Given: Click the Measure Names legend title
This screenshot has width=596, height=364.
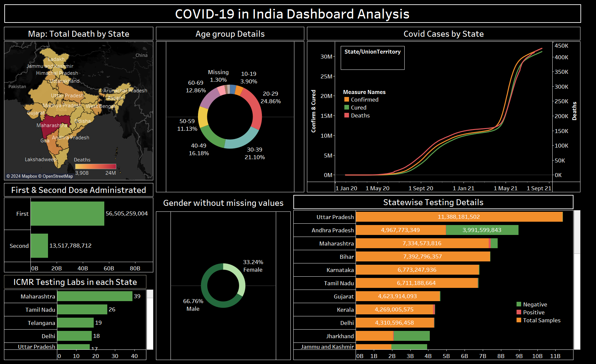Looking at the screenshot, I should coord(364,92).
